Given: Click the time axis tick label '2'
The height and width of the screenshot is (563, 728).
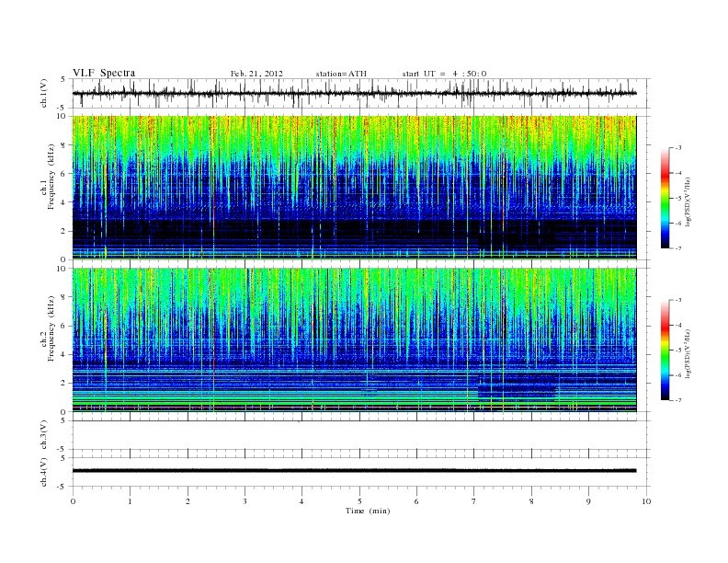Looking at the screenshot, I should [x=188, y=501].
